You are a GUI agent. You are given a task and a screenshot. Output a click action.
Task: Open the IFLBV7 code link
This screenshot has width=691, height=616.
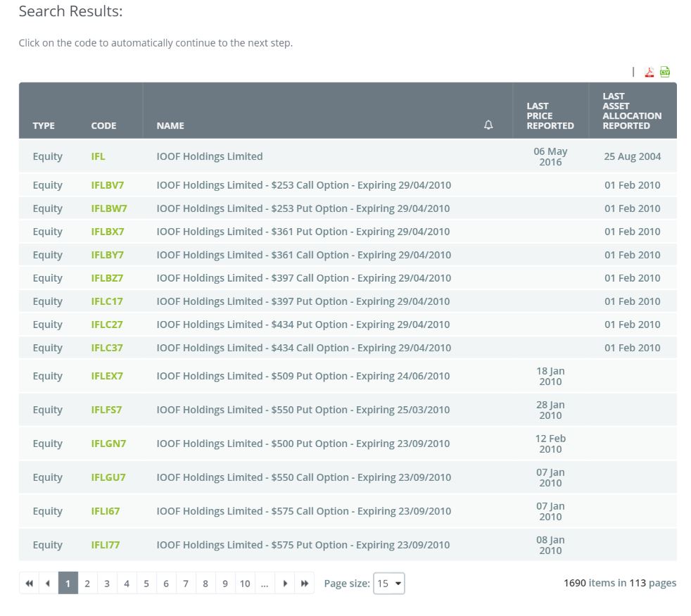(107, 185)
